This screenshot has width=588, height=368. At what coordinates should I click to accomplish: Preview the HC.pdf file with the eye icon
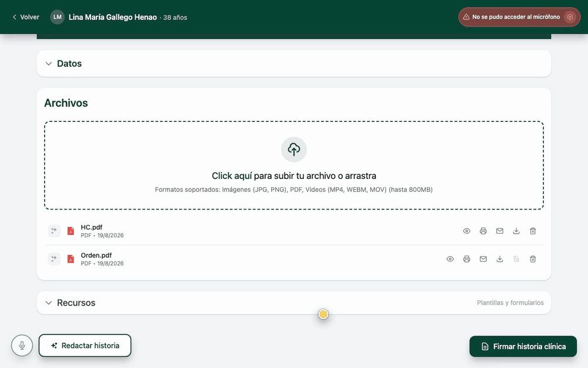(466, 231)
